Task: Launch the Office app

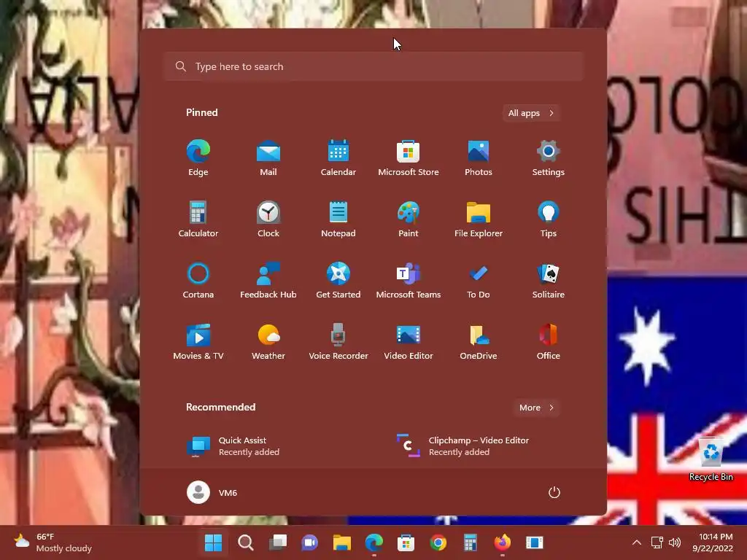Action: point(549,342)
